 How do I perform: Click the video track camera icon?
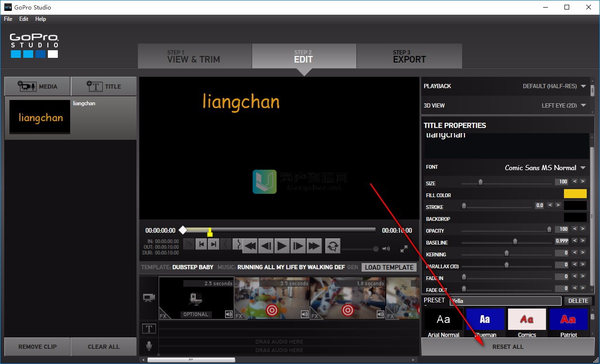pyautogui.click(x=149, y=298)
